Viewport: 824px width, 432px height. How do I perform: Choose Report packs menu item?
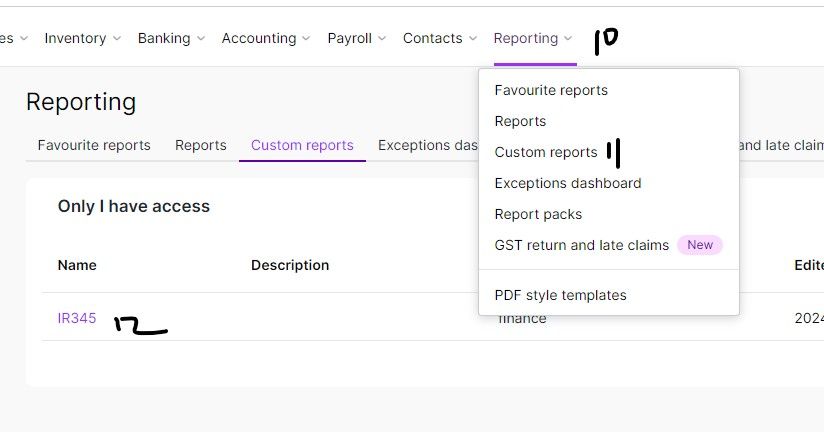point(538,214)
